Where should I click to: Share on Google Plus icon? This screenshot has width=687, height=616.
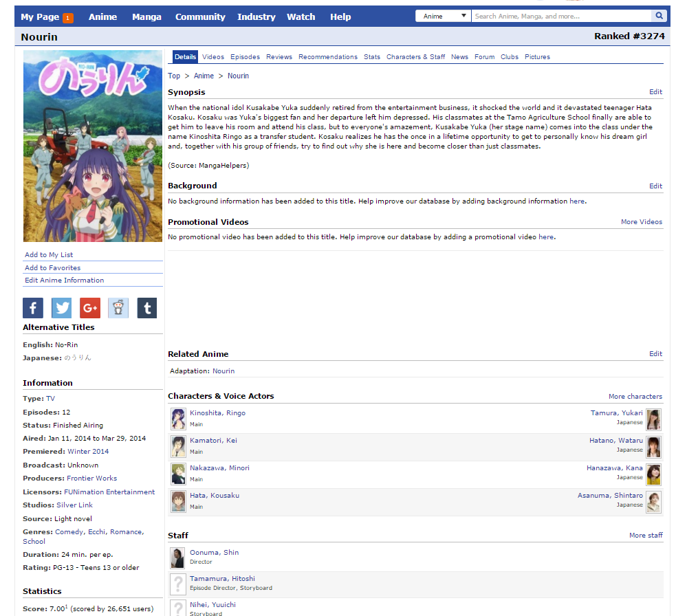[x=90, y=308]
